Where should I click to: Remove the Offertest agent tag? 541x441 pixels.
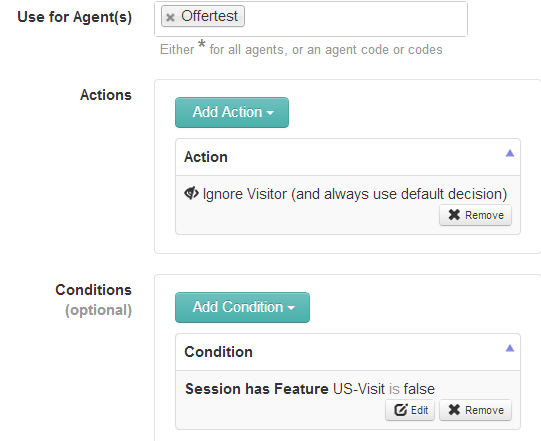click(x=170, y=17)
